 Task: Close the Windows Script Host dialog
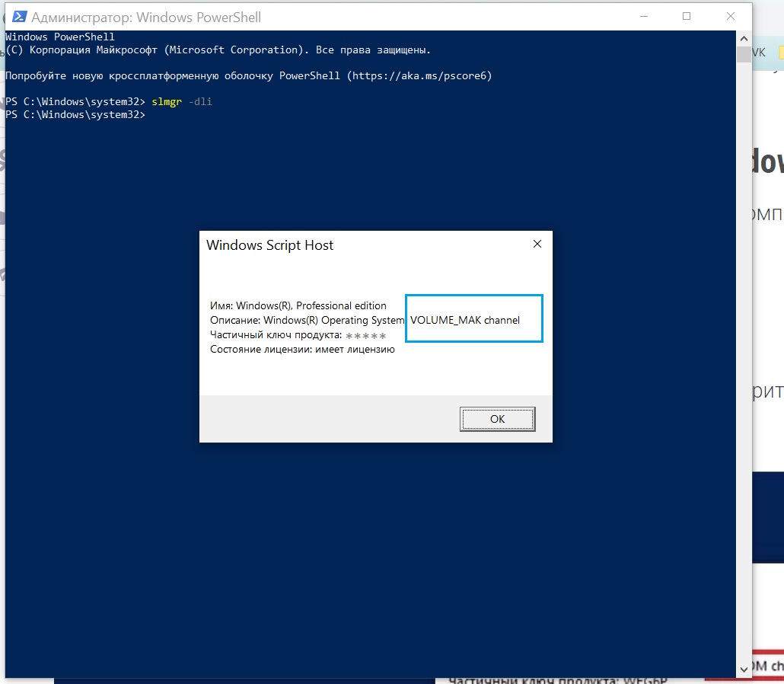pos(537,244)
